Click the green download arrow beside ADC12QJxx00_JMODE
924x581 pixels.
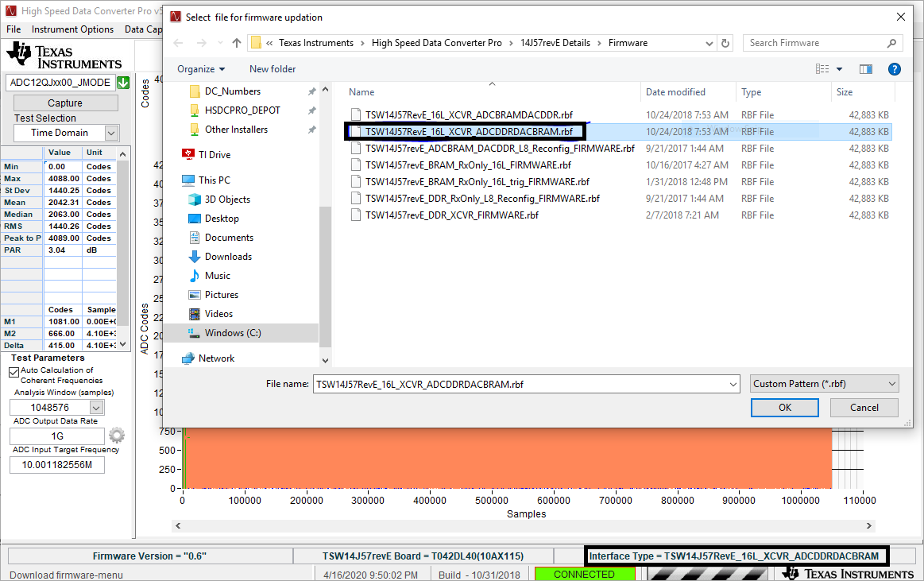click(x=123, y=83)
